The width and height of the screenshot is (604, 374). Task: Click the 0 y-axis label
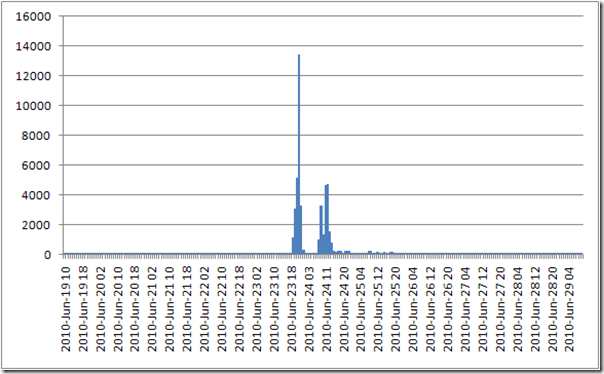tap(47, 255)
